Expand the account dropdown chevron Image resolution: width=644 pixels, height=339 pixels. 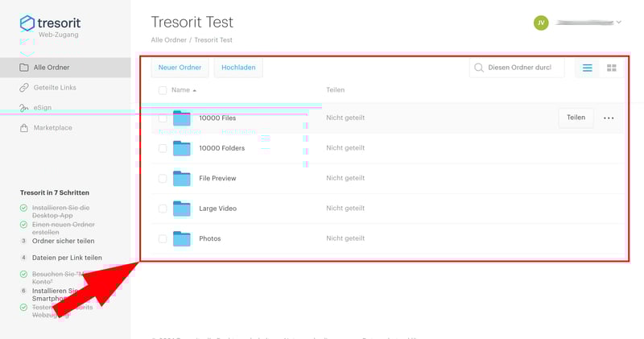[618, 23]
